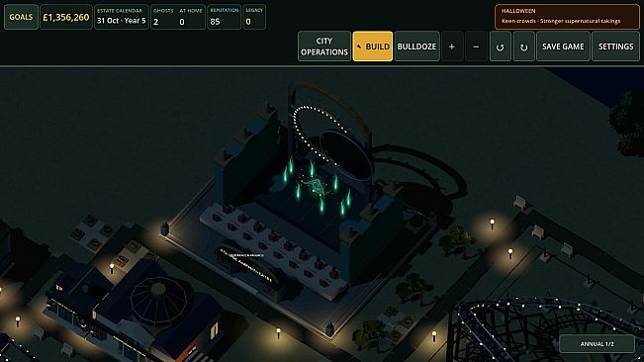The width and height of the screenshot is (644, 362).
Task: Open the Halloween event notification
Action: (567, 17)
